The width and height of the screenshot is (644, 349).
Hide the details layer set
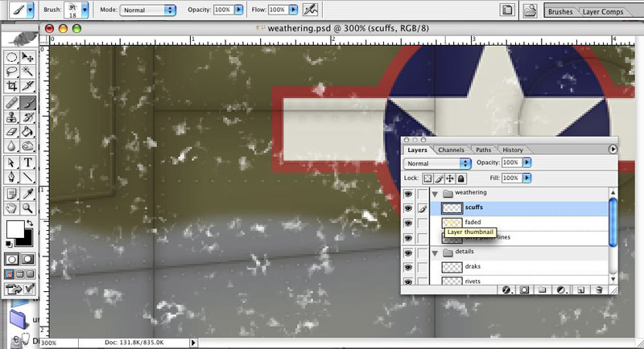pos(408,253)
